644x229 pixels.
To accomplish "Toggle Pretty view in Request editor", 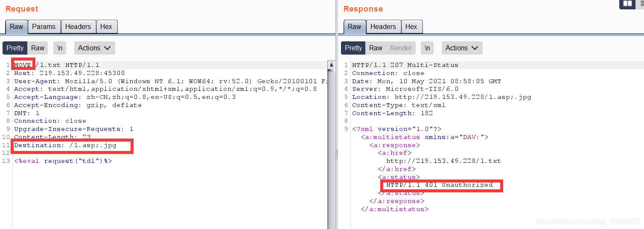I will pyautogui.click(x=15, y=48).
